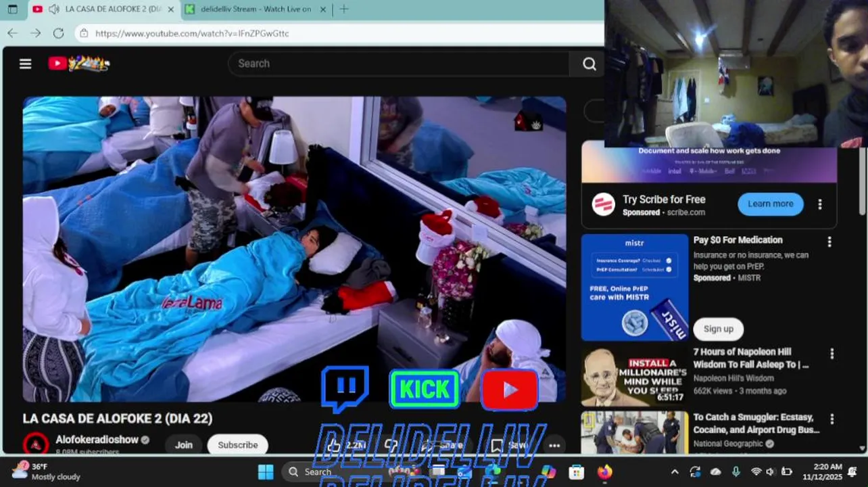Open options menu for Scribe ad
The height and width of the screenshot is (487, 868).
[x=820, y=204]
